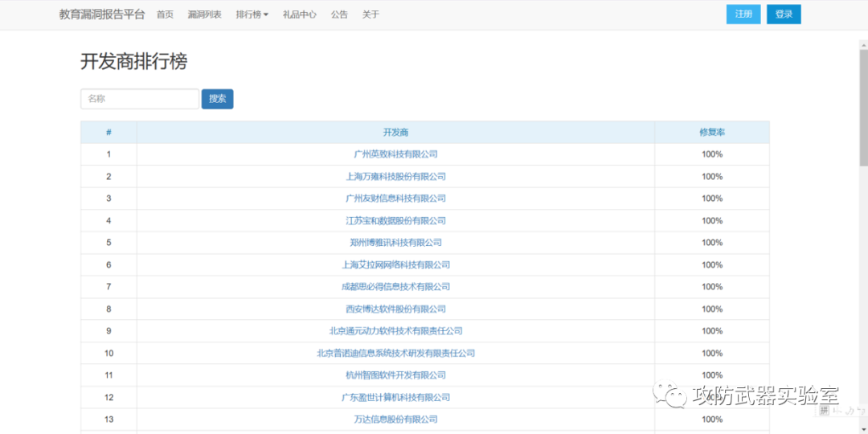Click 100% repair rate for 西安博达软件
The height and width of the screenshot is (434, 868).
click(712, 309)
